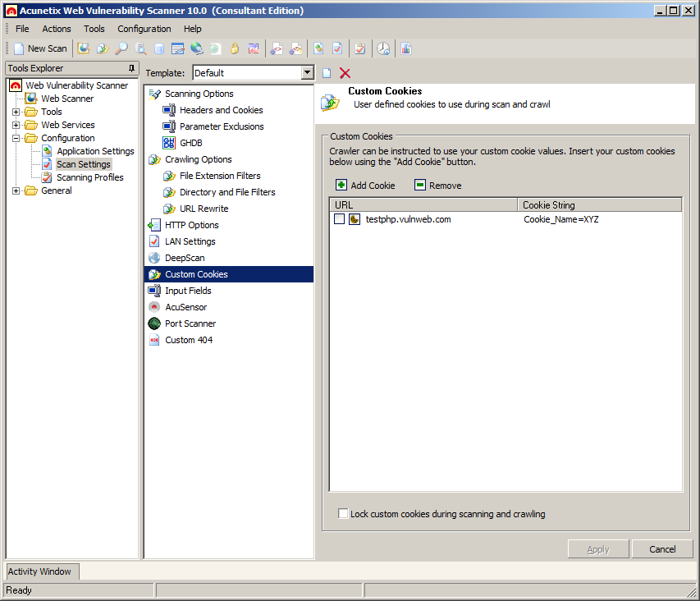700x601 pixels.
Task: Sort by the Cookie String column header
Action: (600, 205)
